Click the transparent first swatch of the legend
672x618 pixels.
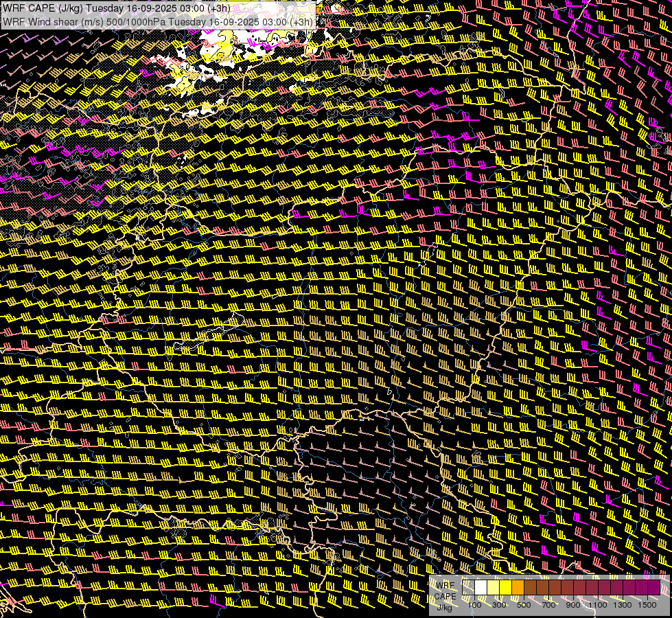(x=468, y=588)
